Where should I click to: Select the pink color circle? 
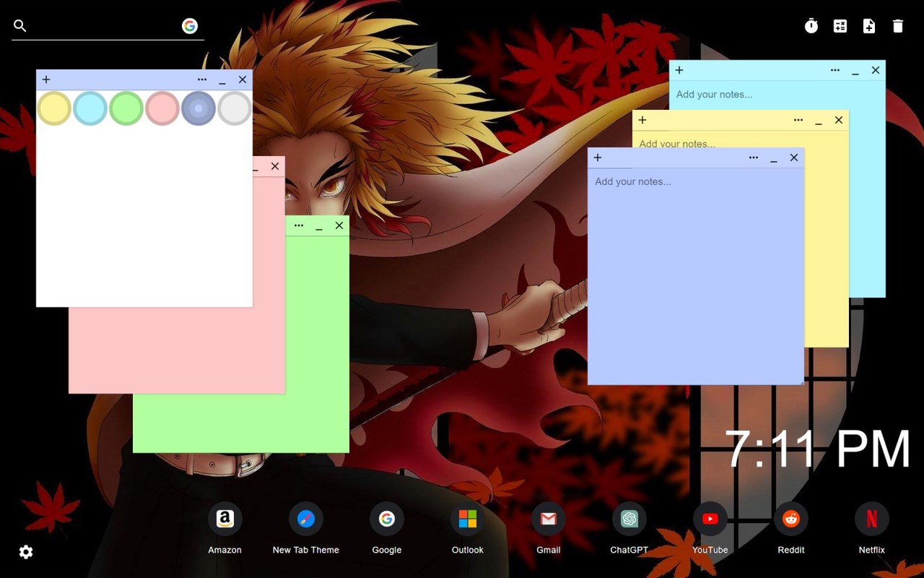click(x=162, y=108)
